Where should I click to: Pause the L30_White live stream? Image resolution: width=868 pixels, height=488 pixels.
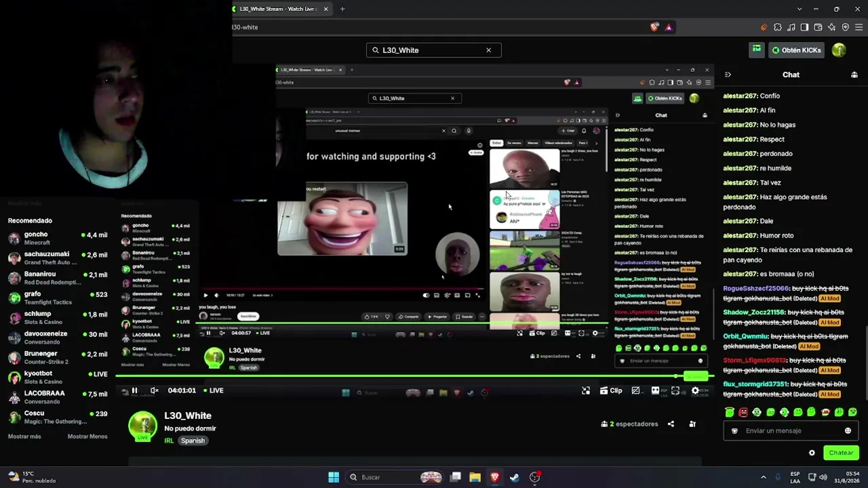pos(134,390)
